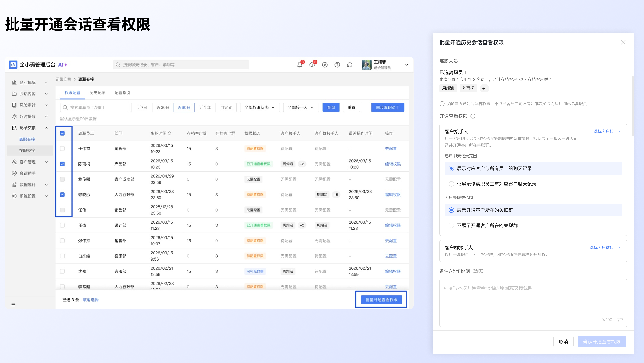This screenshot has width=644, height=363.
Task: Open the 全部接手人 dropdown
Action: click(301, 107)
